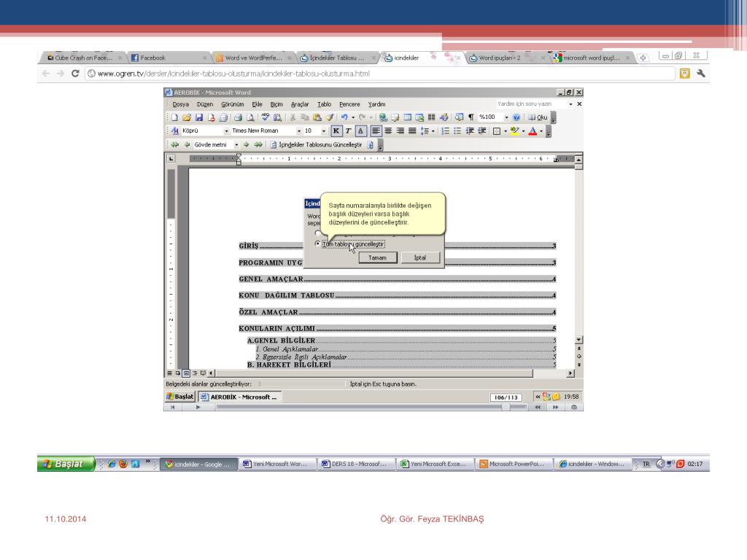The height and width of the screenshot is (560, 747).
Task: Decrease the paragraph indent
Action: tap(470, 131)
